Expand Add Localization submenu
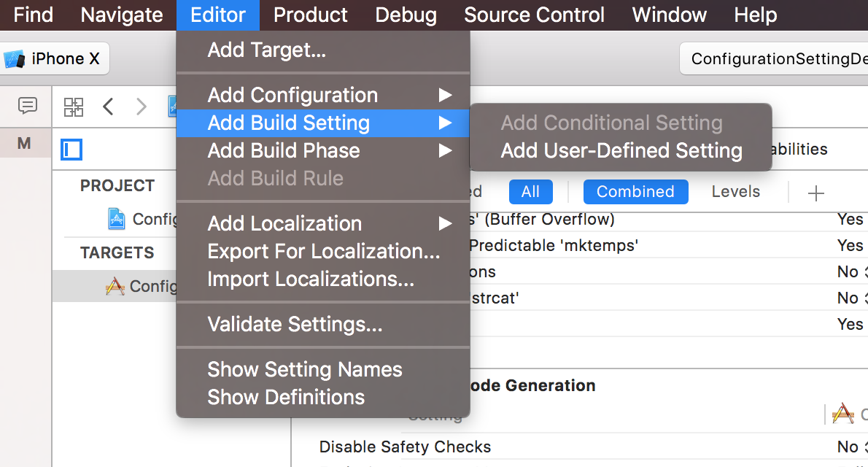The height and width of the screenshot is (467, 868). (322, 224)
